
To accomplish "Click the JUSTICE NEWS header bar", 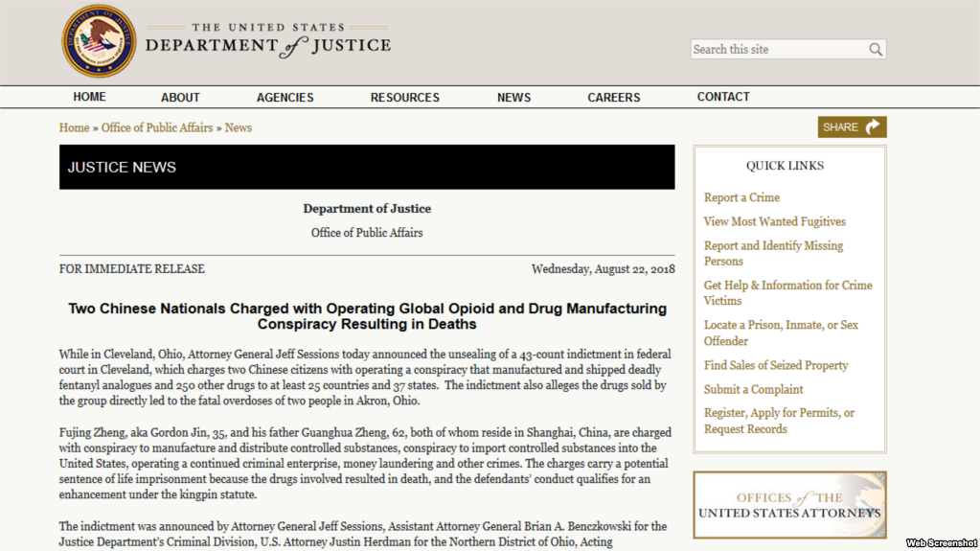I will (367, 167).
